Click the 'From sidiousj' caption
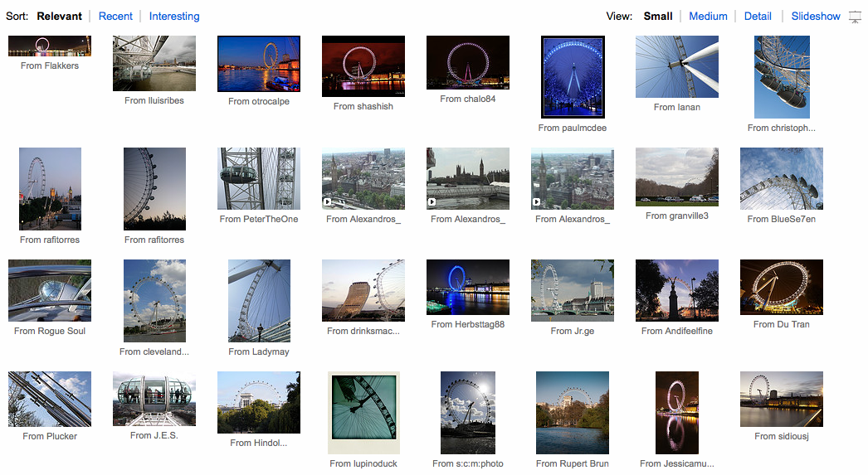Viewport: 868px width, 475px height. coord(782,436)
